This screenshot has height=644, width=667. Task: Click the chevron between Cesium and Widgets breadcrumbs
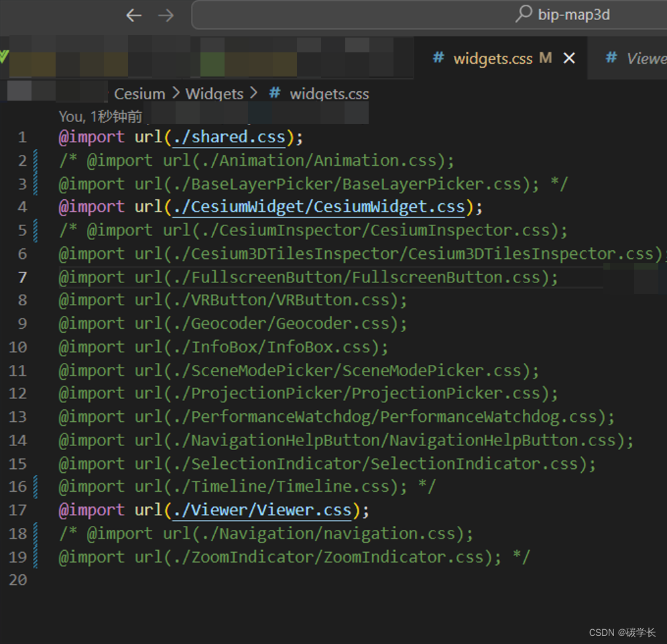pos(175,93)
